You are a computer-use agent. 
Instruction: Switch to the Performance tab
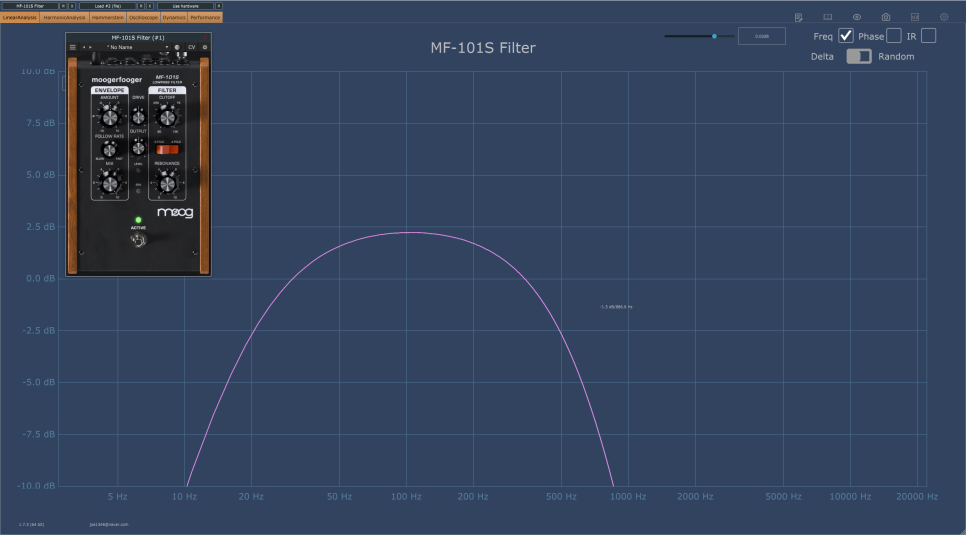[x=205, y=17]
